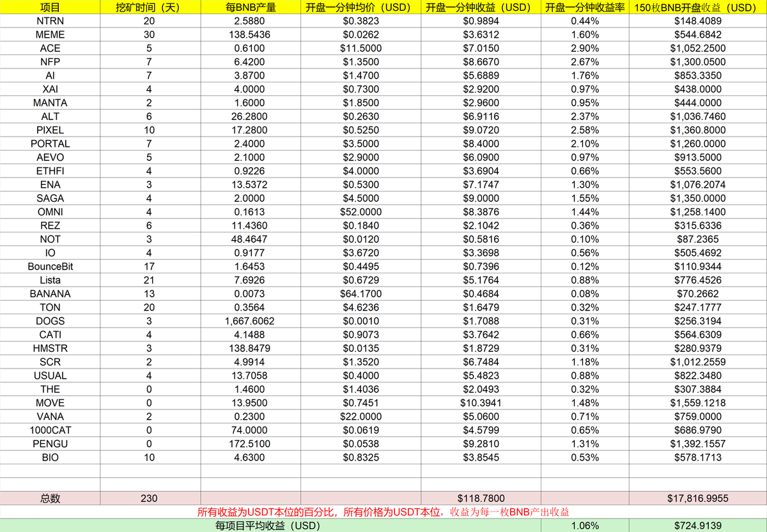Click the USUAL project cell
This screenshot has width=767, height=532.
[x=50, y=376]
